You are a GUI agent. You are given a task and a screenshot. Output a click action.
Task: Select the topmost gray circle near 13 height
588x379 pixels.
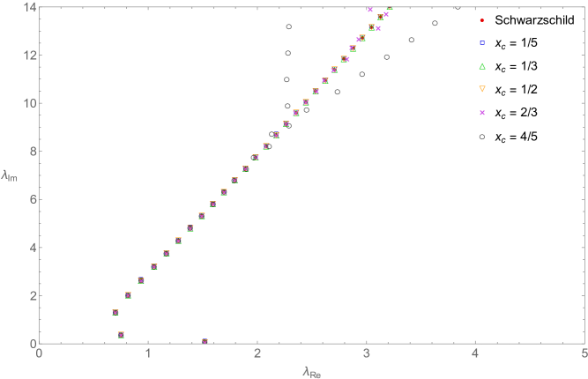tap(288, 26)
